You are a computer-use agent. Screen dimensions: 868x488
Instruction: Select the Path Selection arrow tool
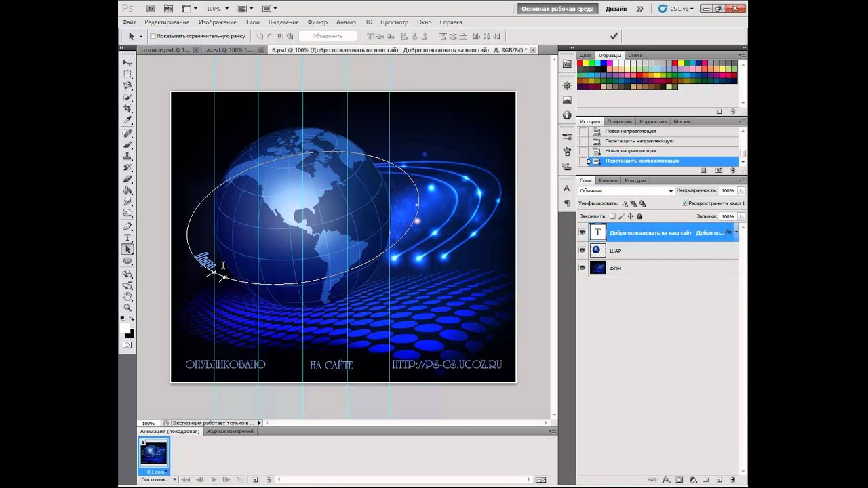point(127,249)
